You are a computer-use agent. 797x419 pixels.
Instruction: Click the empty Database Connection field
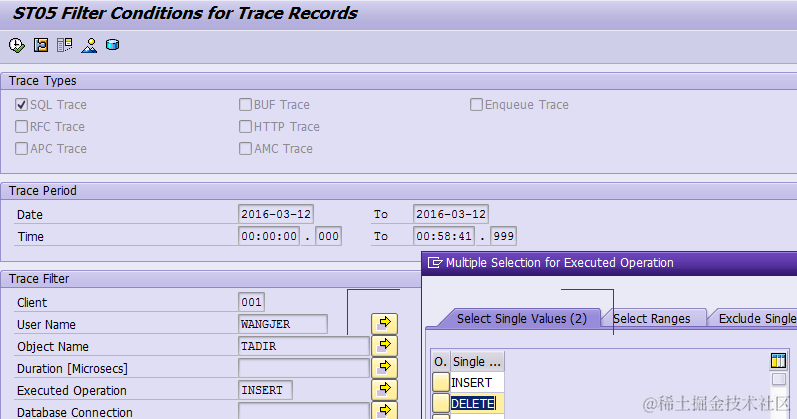click(303, 411)
